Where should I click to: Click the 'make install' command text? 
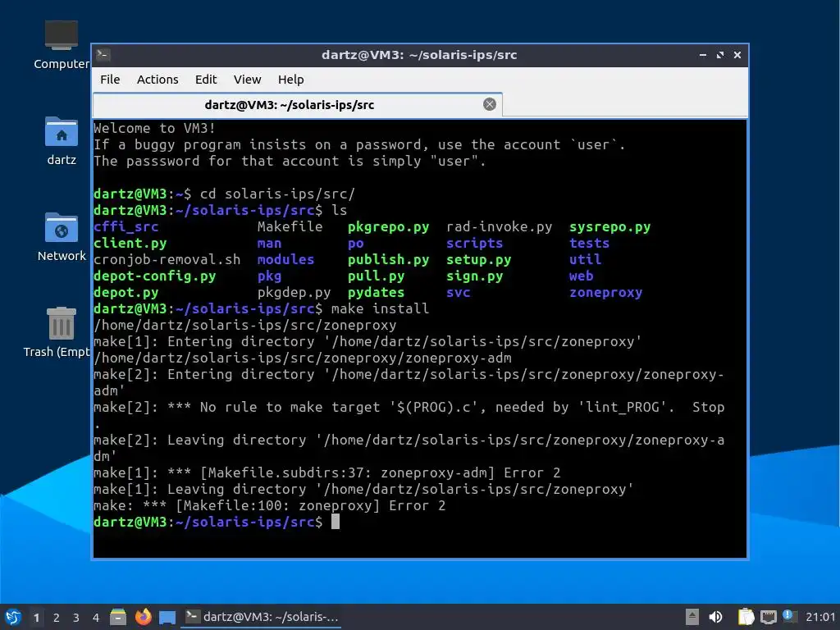click(381, 308)
